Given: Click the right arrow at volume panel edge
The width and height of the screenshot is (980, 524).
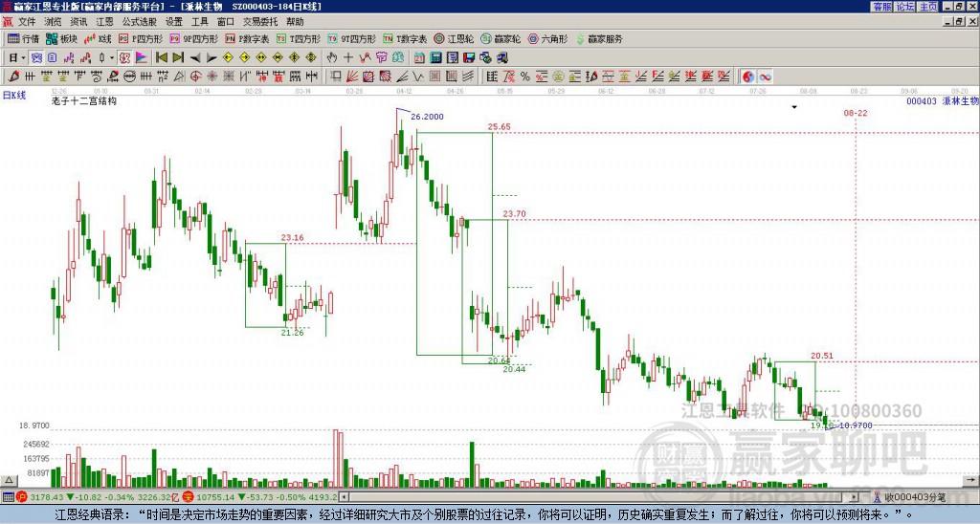Looking at the screenshot, I should (972, 480).
